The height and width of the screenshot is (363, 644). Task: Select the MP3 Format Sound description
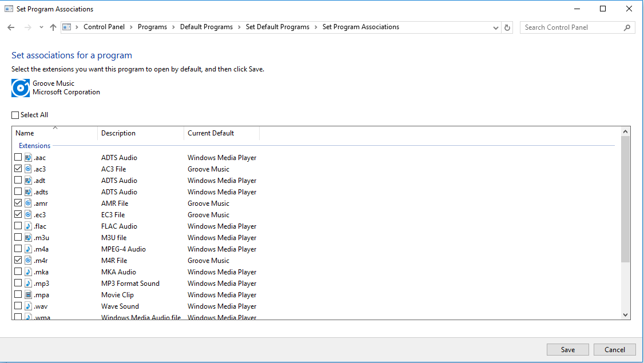[130, 284]
